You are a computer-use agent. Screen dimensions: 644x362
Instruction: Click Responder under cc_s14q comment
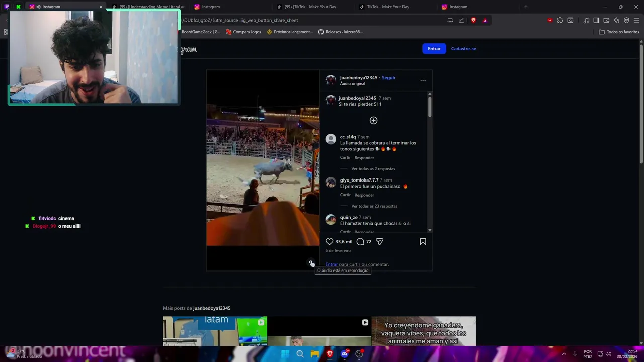364,158
